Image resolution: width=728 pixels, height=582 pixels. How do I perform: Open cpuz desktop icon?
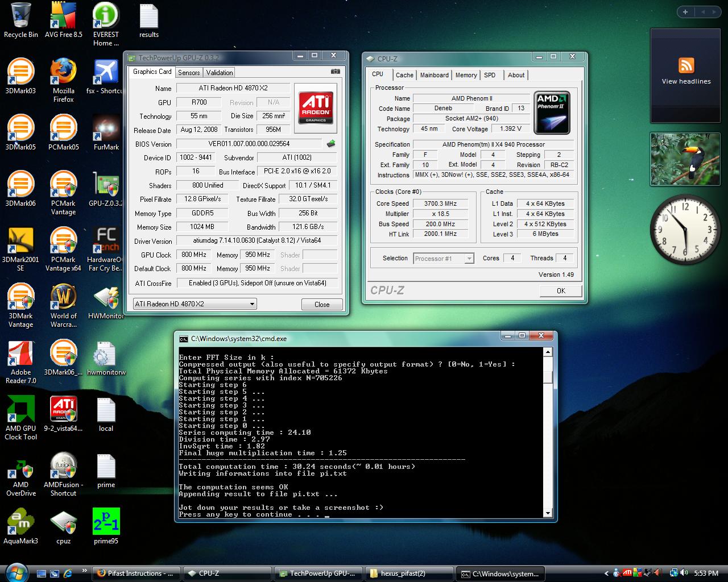coord(63,527)
